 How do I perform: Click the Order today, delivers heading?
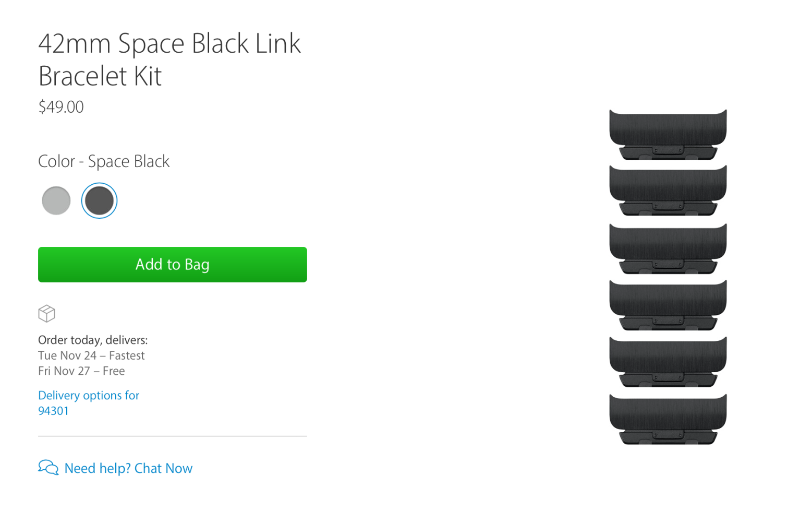tap(93, 340)
